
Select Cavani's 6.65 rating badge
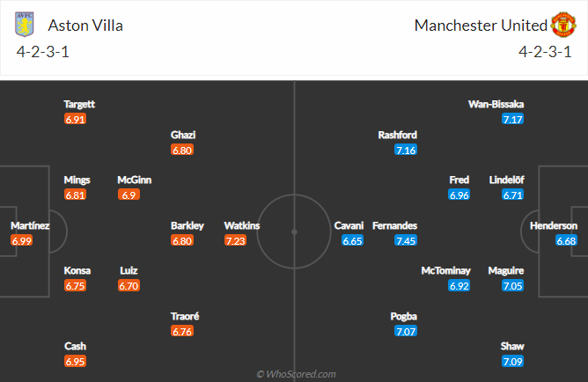click(352, 240)
